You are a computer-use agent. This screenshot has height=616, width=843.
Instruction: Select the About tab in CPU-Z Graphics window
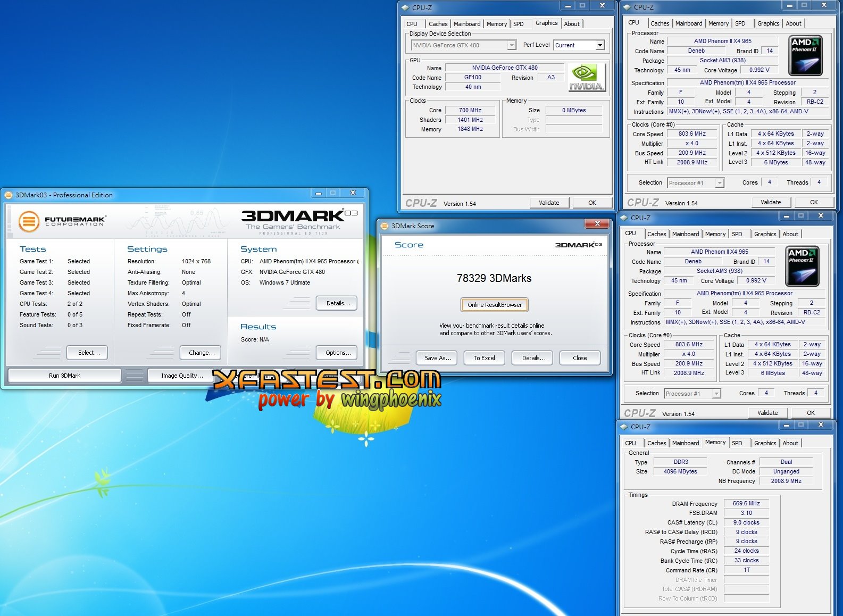pos(572,24)
